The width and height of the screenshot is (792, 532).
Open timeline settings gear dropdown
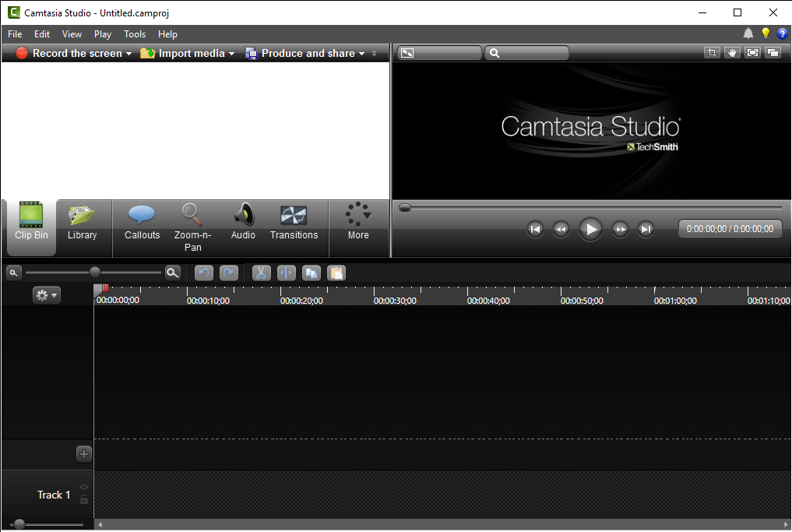click(x=47, y=295)
